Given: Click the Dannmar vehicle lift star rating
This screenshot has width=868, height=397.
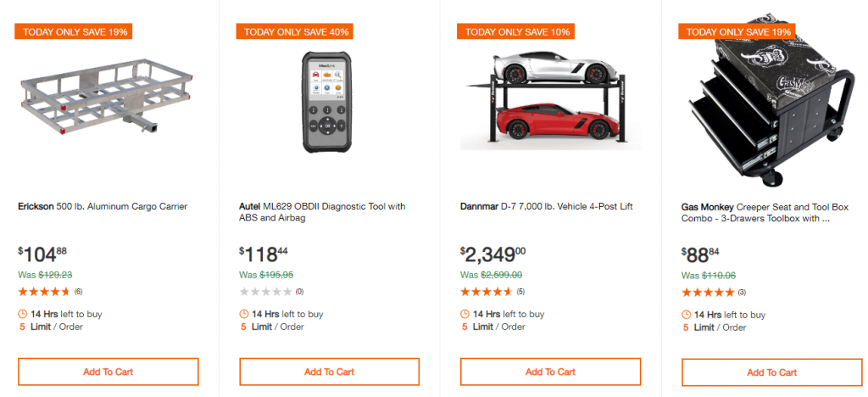Looking at the screenshot, I should pos(487,291).
